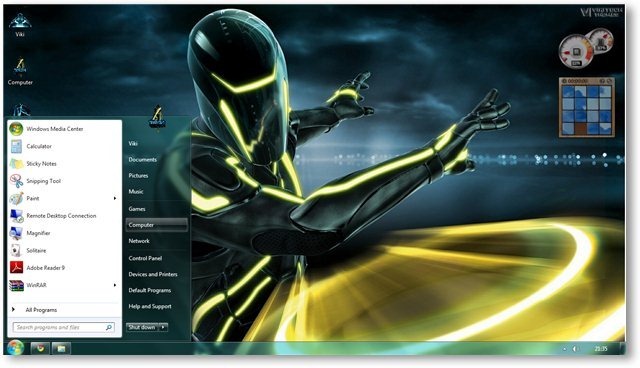This screenshot has width=640, height=368.
Task: Open Adobe Reader 9 icon
Action: tap(16, 268)
